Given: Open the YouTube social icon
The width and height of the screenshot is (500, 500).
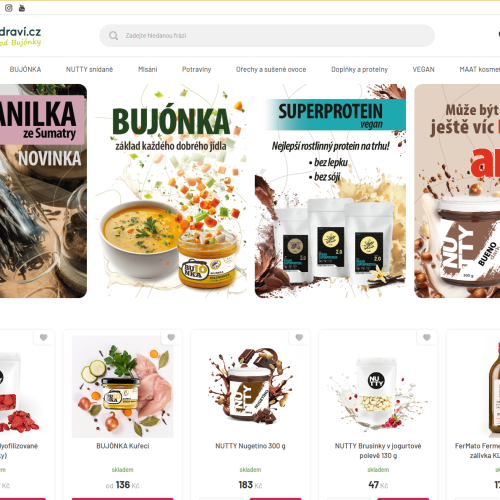Looking at the screenshot, I should (x=22, y=8).
